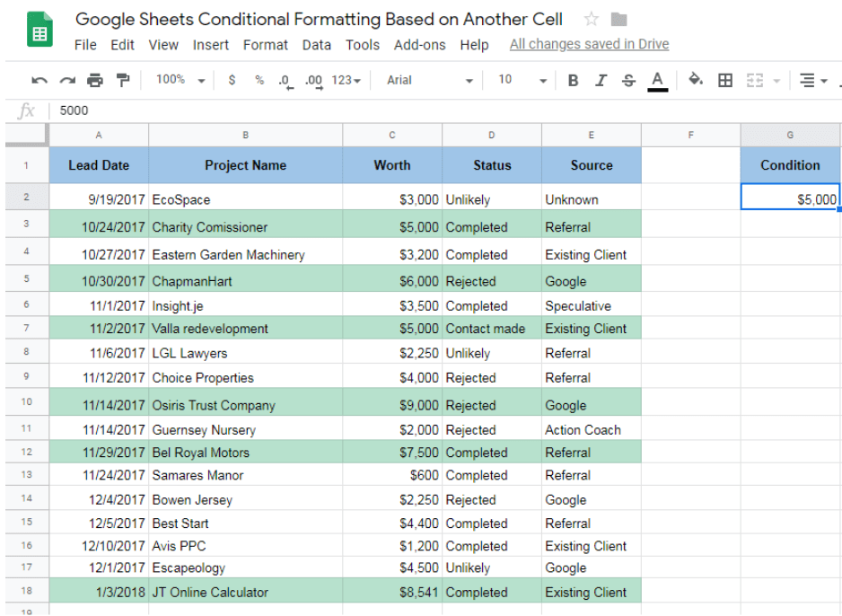Expand the merge cells options arrow
Image resolution: width=842 pixels, height=616 pixels.
(x=776, y=81)
